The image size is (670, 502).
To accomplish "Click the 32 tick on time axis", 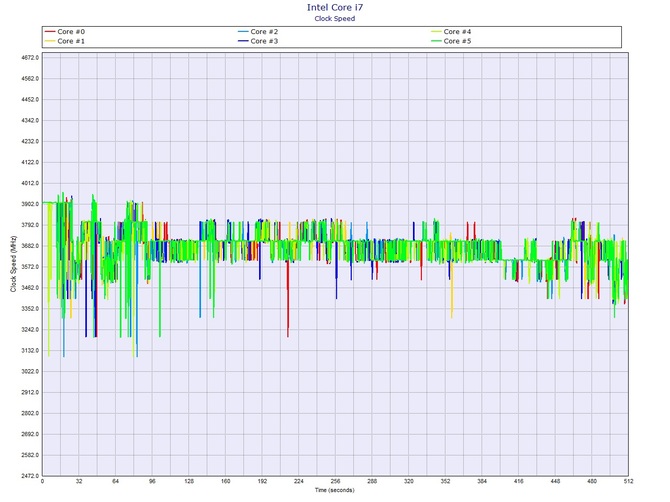I will coord(79,481).
